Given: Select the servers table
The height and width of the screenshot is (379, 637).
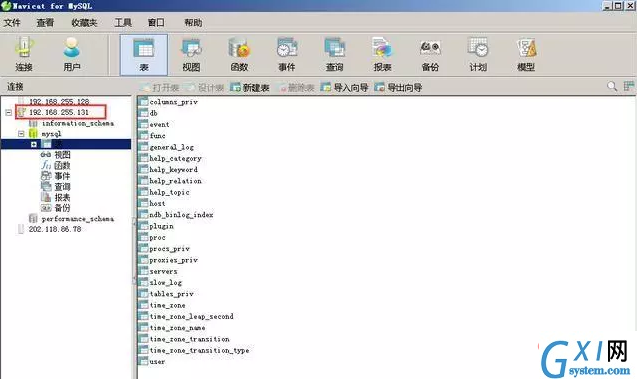Looking at the screenshot, I should pyautogui.click(x=163, y=271).
